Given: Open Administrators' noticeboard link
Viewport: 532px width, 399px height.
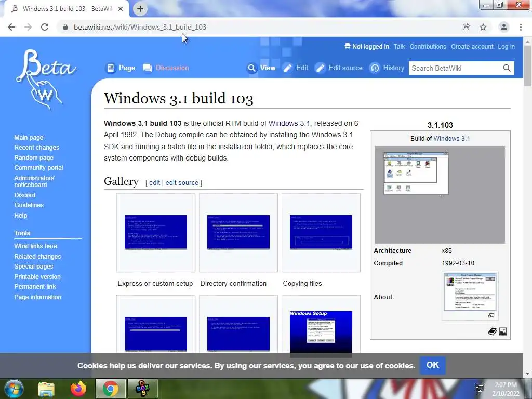Looking at the screenshot, I should pos(35,181).
